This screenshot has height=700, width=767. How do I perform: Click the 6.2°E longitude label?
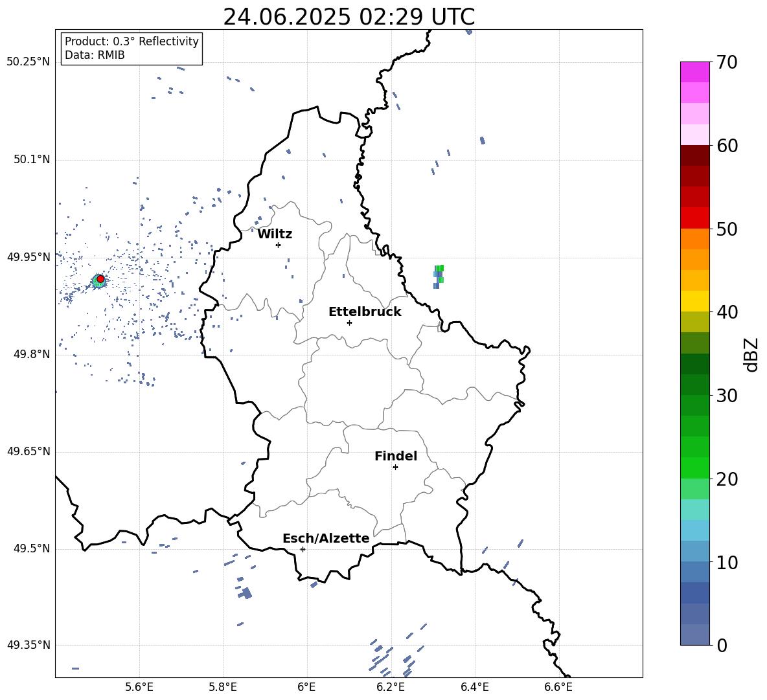click(x=391, y=687)
